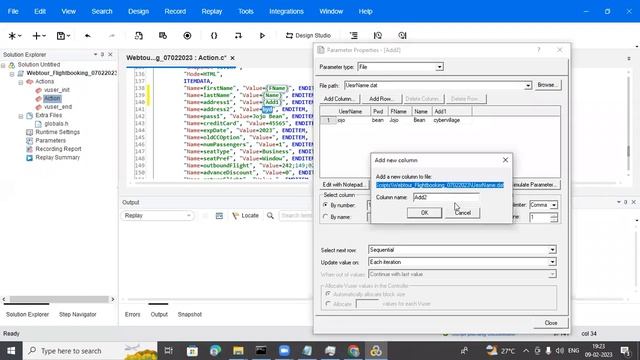Open the File menu
Image resolution: width=640 pixels, height=360 pixels.
[x=13, y=11]
